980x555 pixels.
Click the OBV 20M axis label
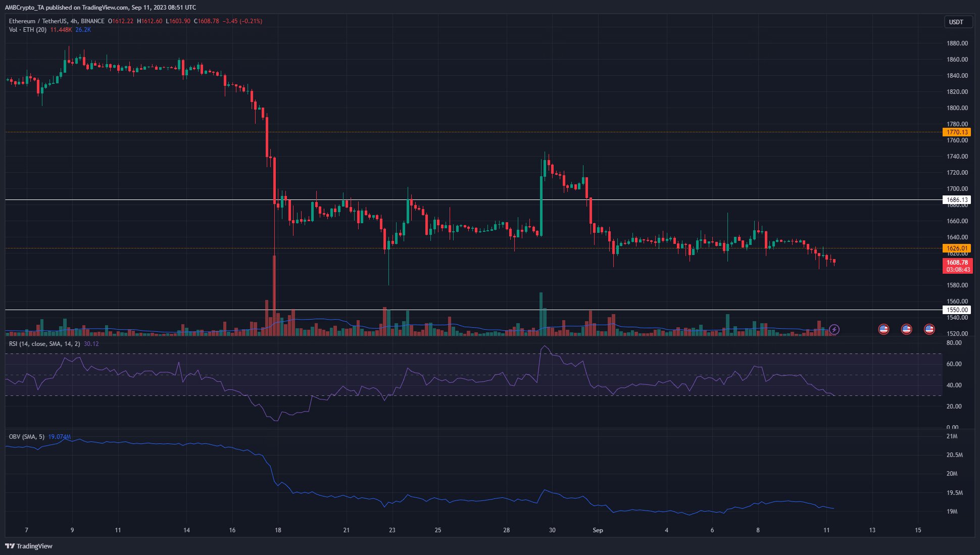(952, 474)
